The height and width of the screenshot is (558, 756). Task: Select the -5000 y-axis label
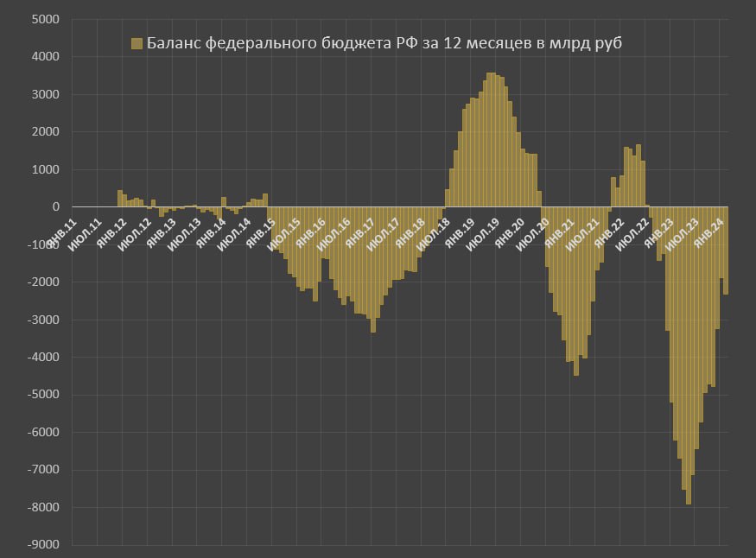pyautogui.click(x=43, y=395)
